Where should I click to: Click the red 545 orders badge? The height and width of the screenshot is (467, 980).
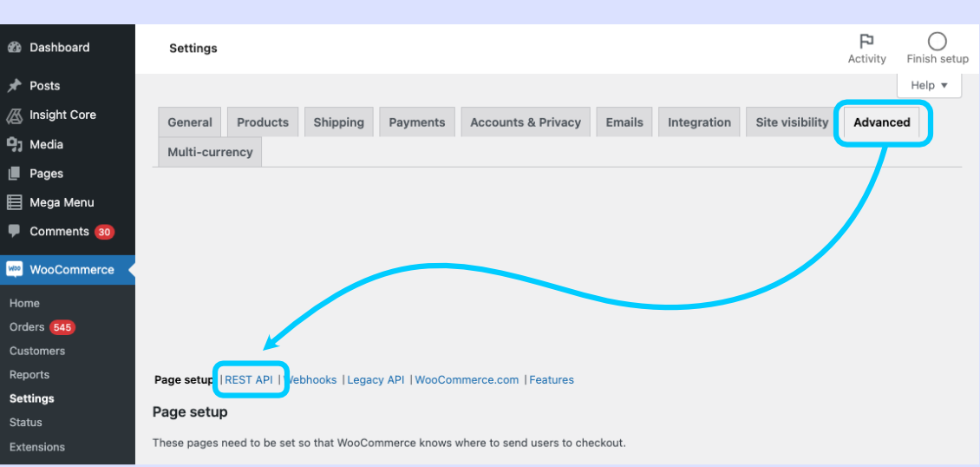coord(62,327)
